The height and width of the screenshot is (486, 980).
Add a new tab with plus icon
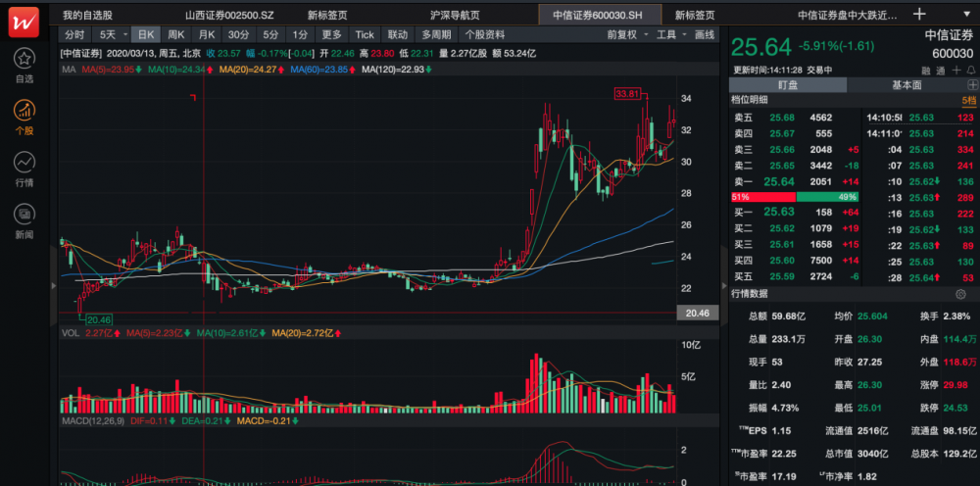919,15
